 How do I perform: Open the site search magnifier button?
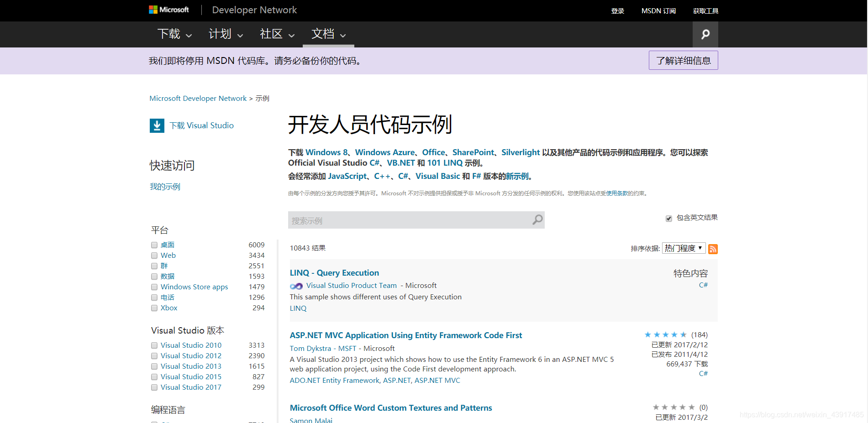pos(705,34)
